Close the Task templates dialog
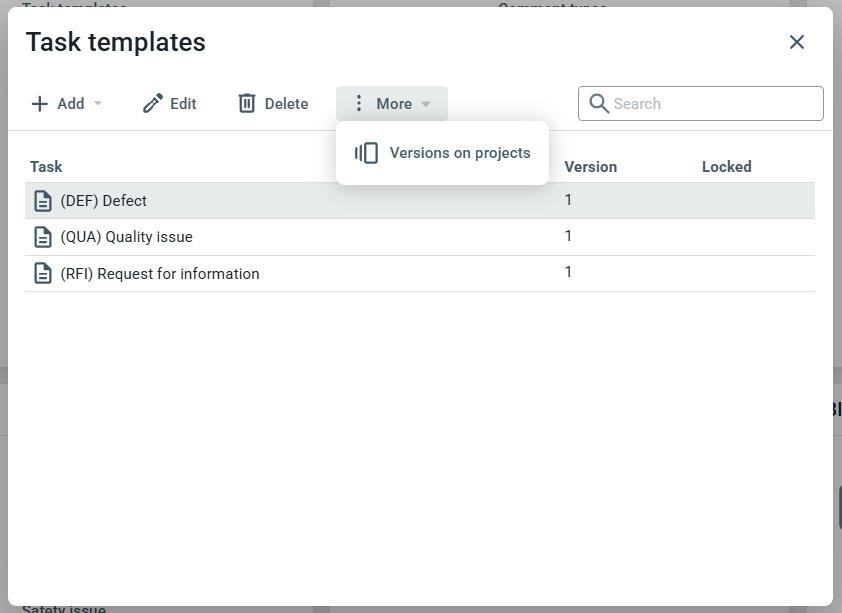The height and width of the screenshot is (613, 842). 797,42
